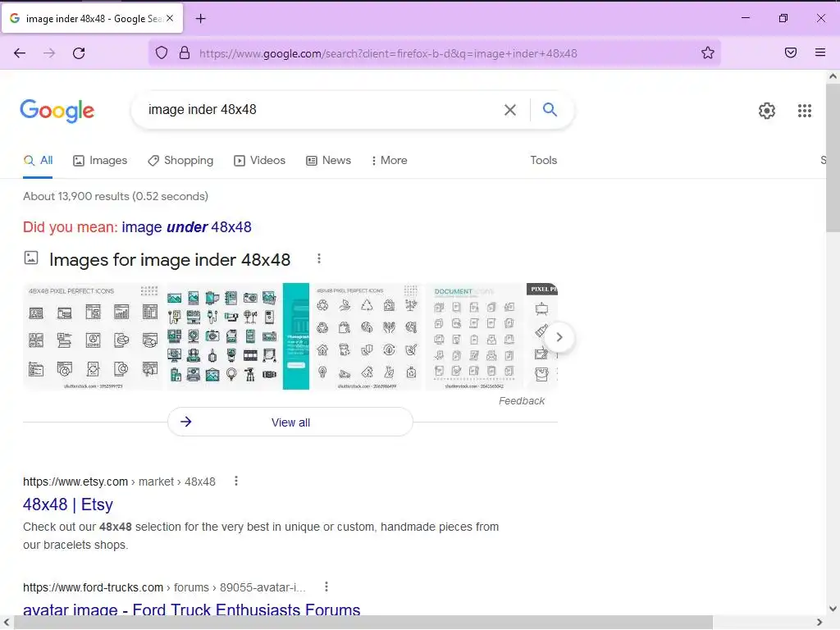
Task: Click the browser back arrow
Action: [20, 53]
